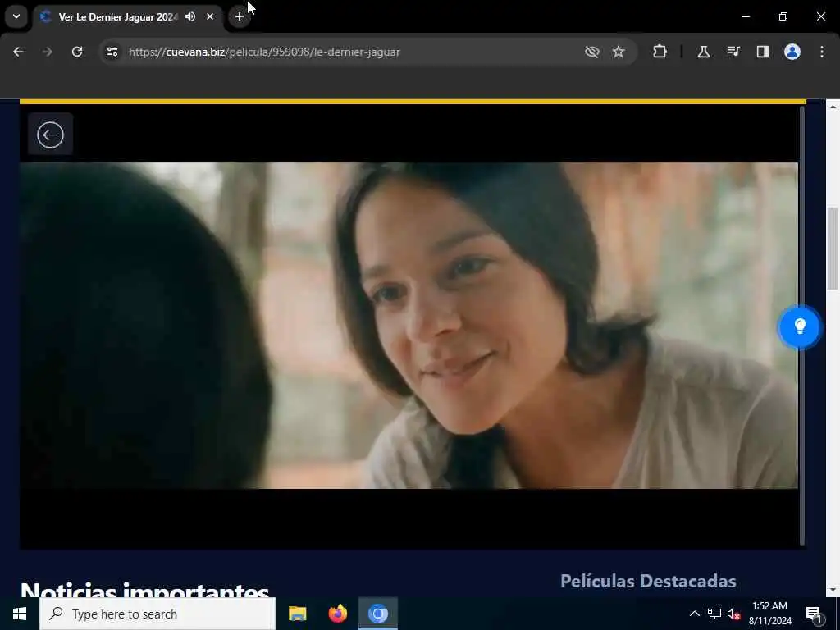The height and width of the screenshot is (630, 840).
Task: Open File Explorer from taskbar
Action: (297, 614)
